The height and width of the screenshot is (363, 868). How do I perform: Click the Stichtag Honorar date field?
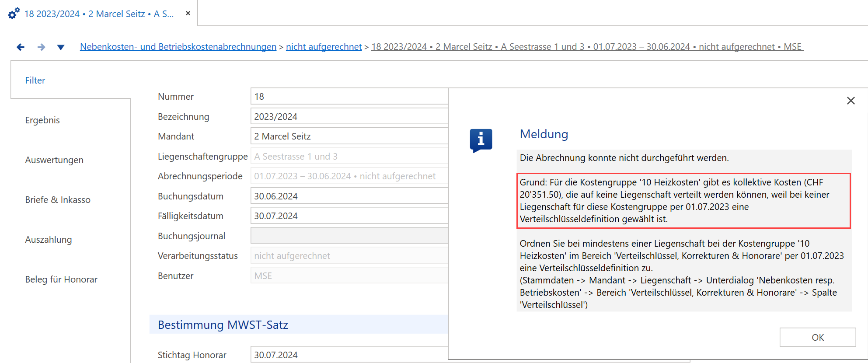point(349,355)
